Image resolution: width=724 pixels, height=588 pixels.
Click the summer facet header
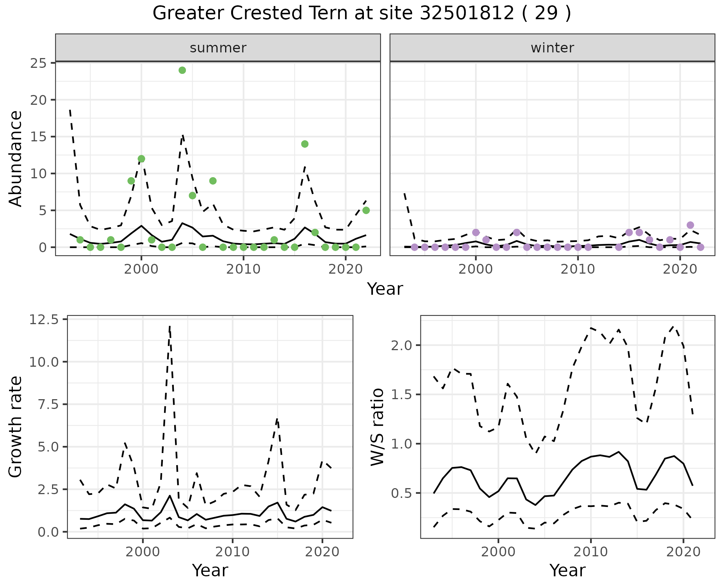tap(218, 48)
